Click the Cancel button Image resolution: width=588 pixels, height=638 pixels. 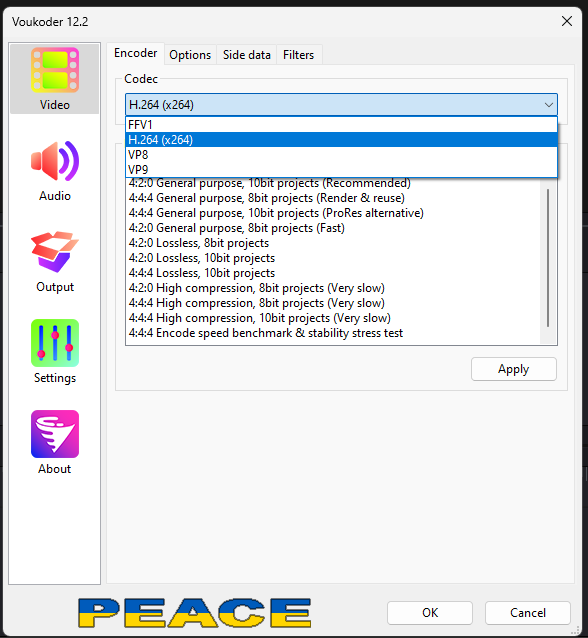[x=528, y=613]
